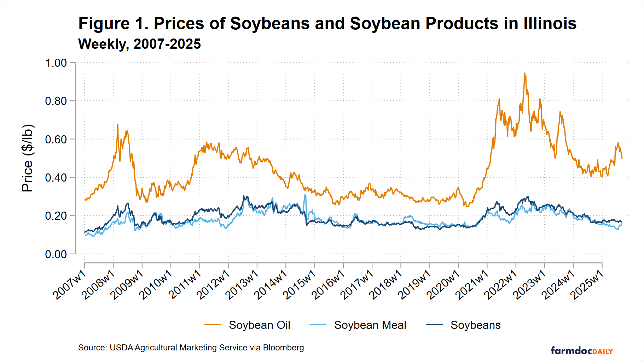Click the orange Soybean Oil legend line
Viewport: 644px width, 361px height.
click(213, 325)
